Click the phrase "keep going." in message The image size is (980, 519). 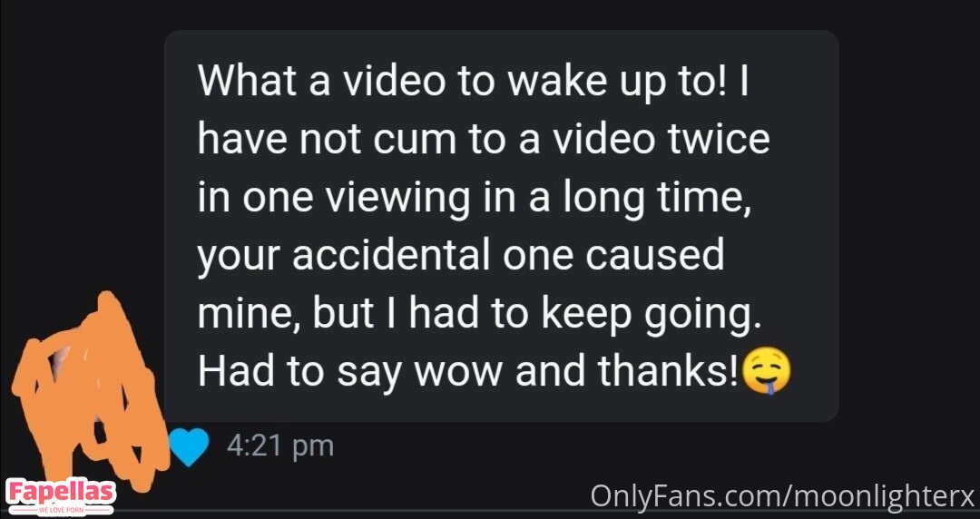652,316
